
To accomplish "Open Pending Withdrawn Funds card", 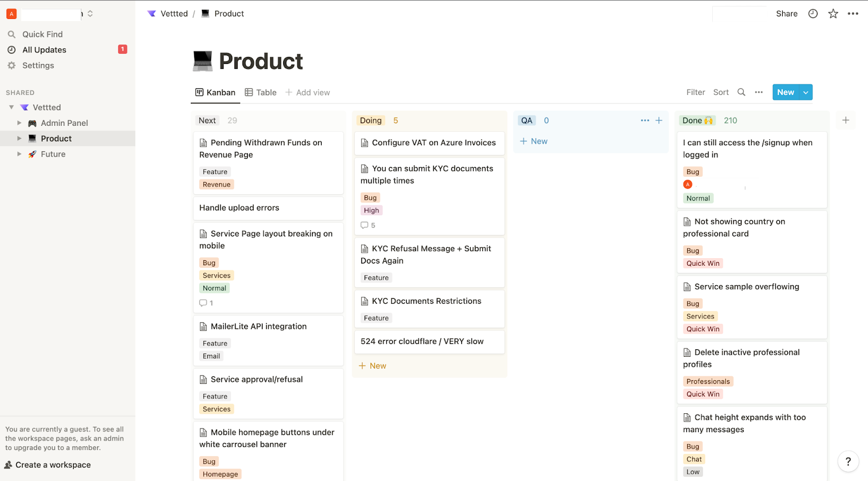I will tap(269, 163).
